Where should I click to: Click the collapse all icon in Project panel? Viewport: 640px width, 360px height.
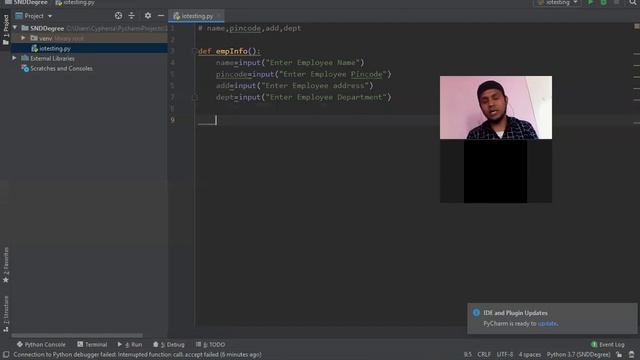pos(131,16)
